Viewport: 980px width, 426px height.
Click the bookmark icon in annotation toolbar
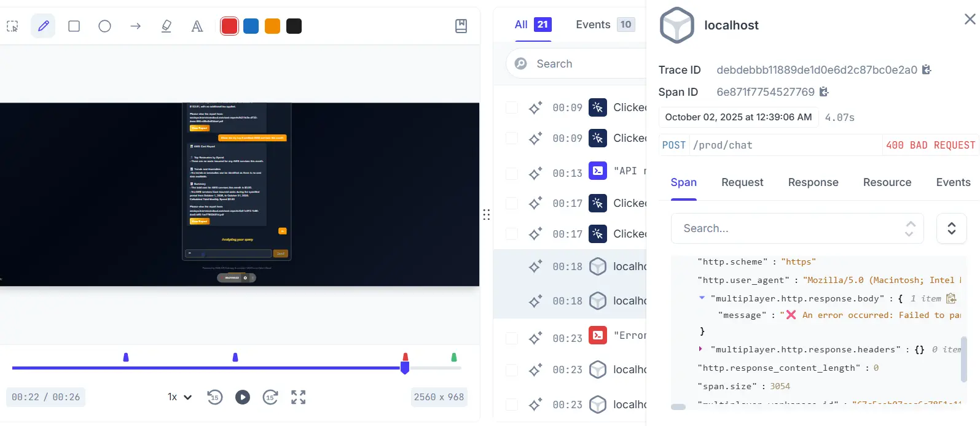pyautogui.click(x=461, y=26)
